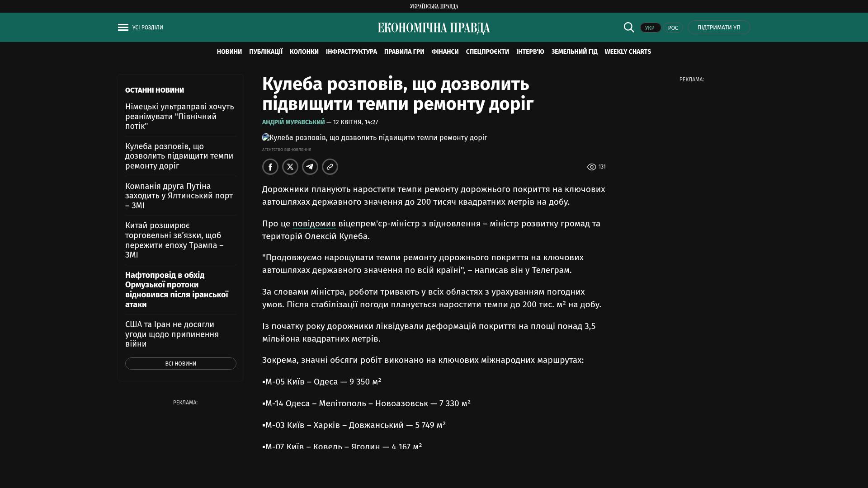Click the ВСІ НОВИНИ button

point(180,364)
